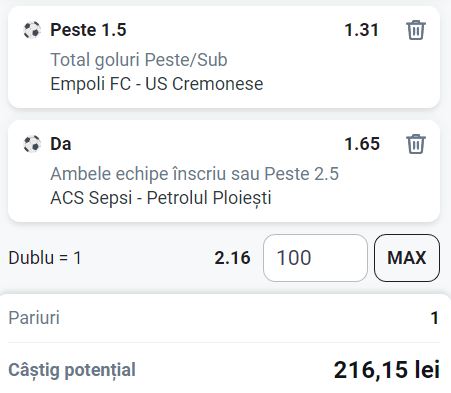Click the Da selection title

(61, 144)
